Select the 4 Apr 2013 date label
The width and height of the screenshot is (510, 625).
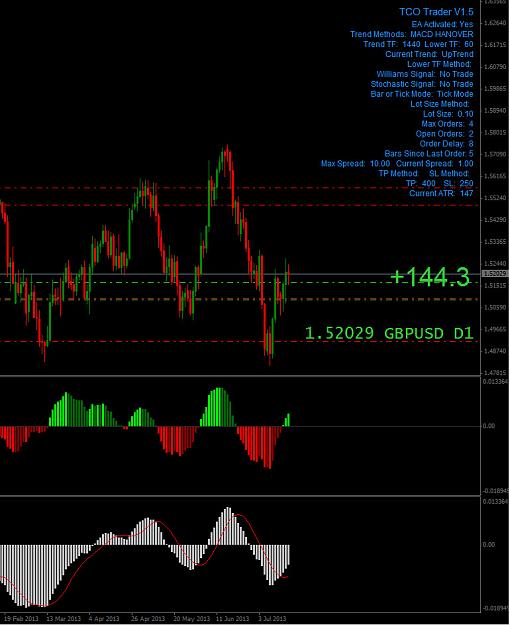(x=104, y=618)
